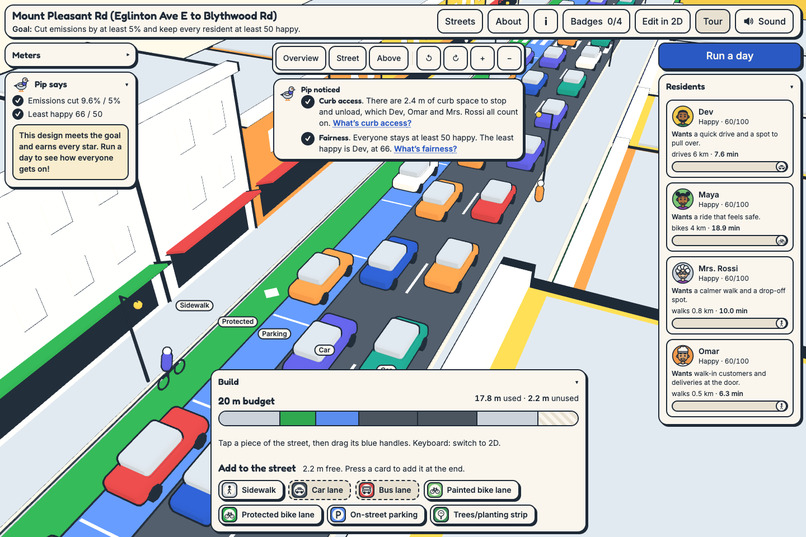This screenshot has width=806, height=537.
Task: Switch to Above camera view
Action: click(x=389, y=58)
